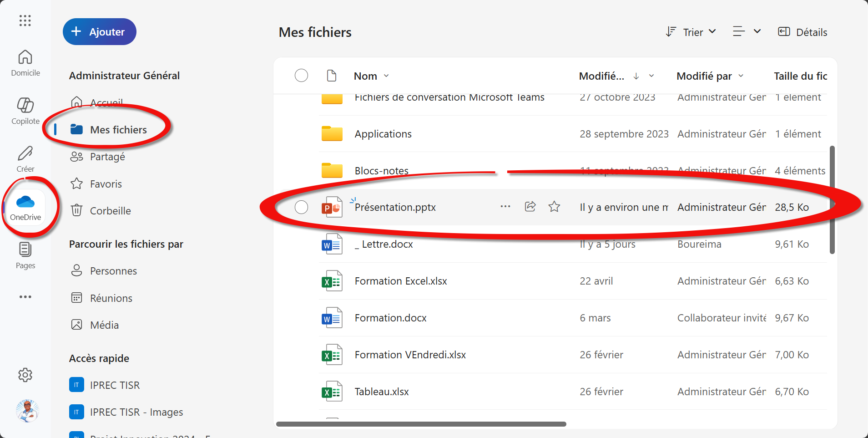Open the view layout options dropdown
The image size is (868, 438).
pyautogui.click(x=747, y=31)
